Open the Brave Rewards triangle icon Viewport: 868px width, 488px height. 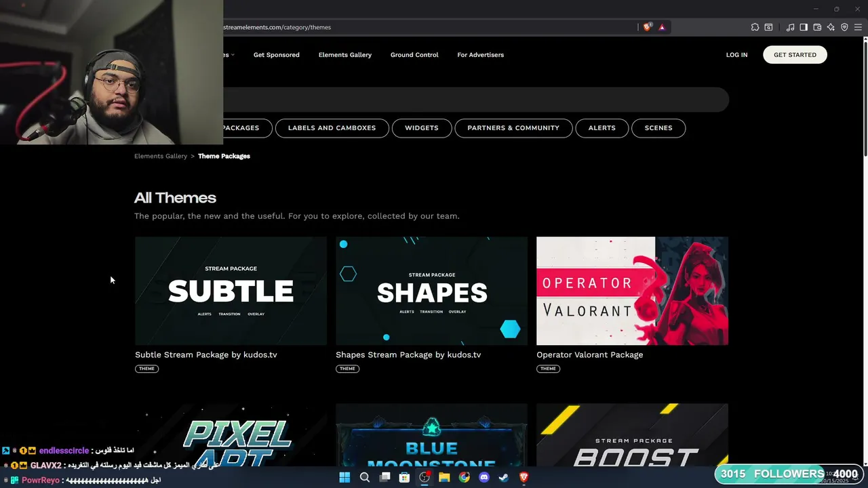click(x=662, y=27)
